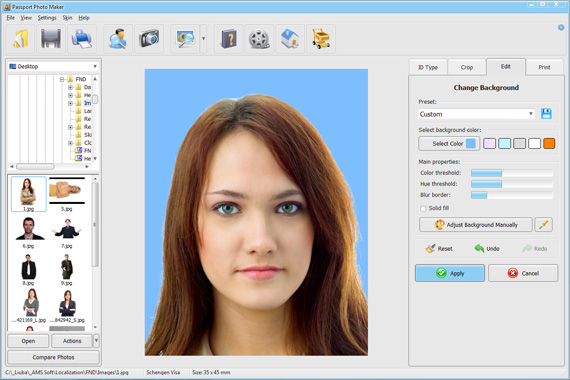570x380 pixels.
Task: Open the Desktop folder location dropdown
Action: pos(53,67)
